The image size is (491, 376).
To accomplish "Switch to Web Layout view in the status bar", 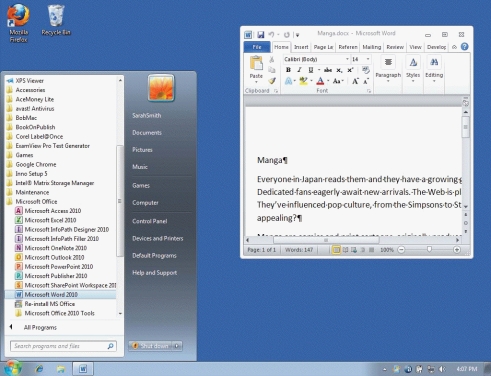I will point(354,250).
